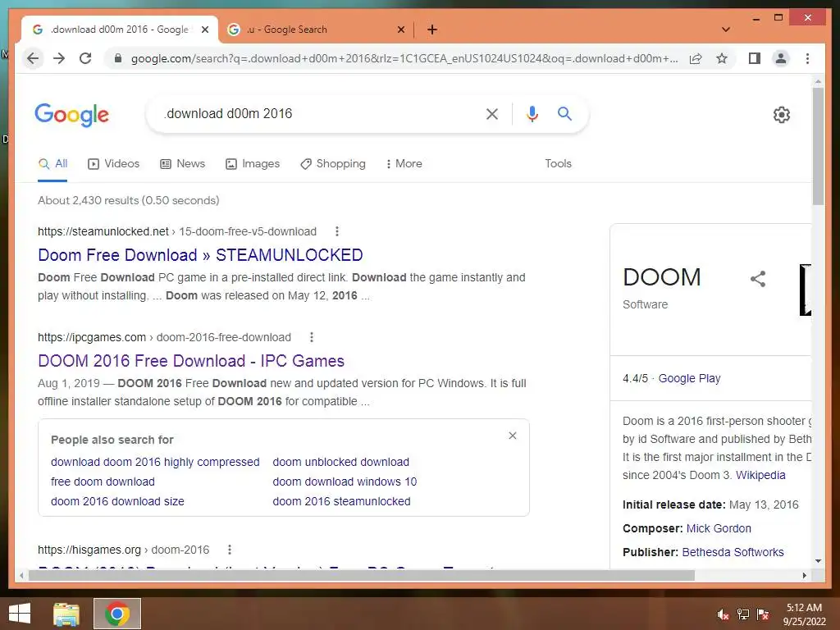Switch to Images results
Viewport: 840px width, 630px height.
coord(253,164)
